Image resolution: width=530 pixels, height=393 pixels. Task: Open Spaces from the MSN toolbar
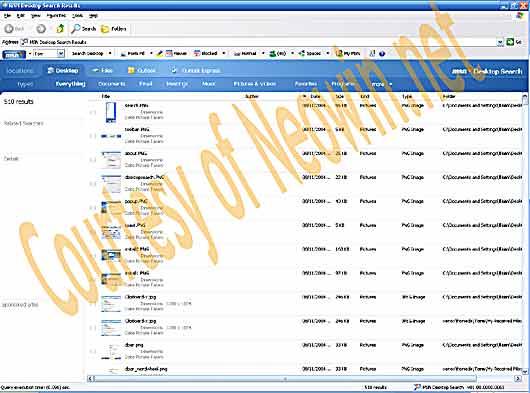(309, 53)
